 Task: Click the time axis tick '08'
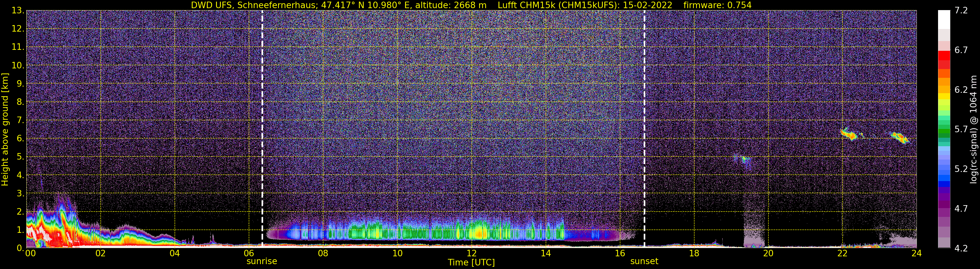323,253
